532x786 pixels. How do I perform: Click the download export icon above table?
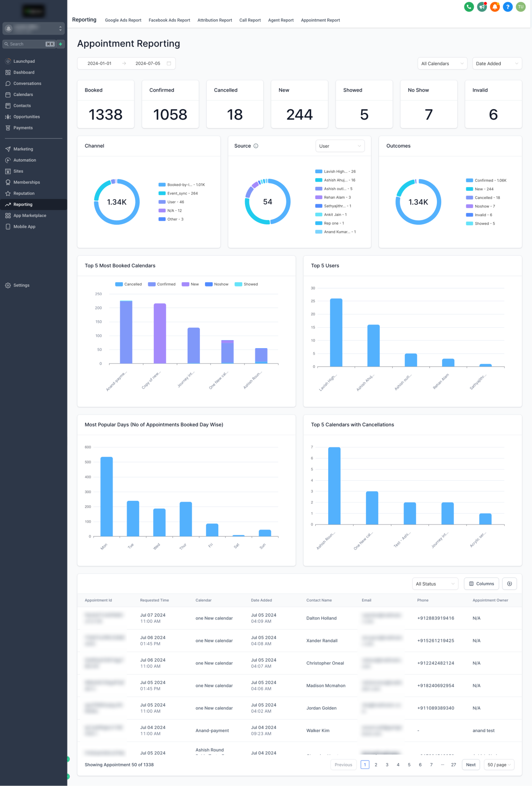pyautogui.click(x=509, y=584)
